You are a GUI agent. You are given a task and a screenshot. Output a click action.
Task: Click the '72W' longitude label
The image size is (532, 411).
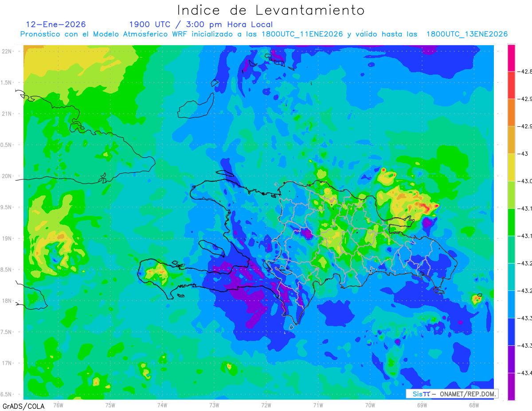click(266, 405)
